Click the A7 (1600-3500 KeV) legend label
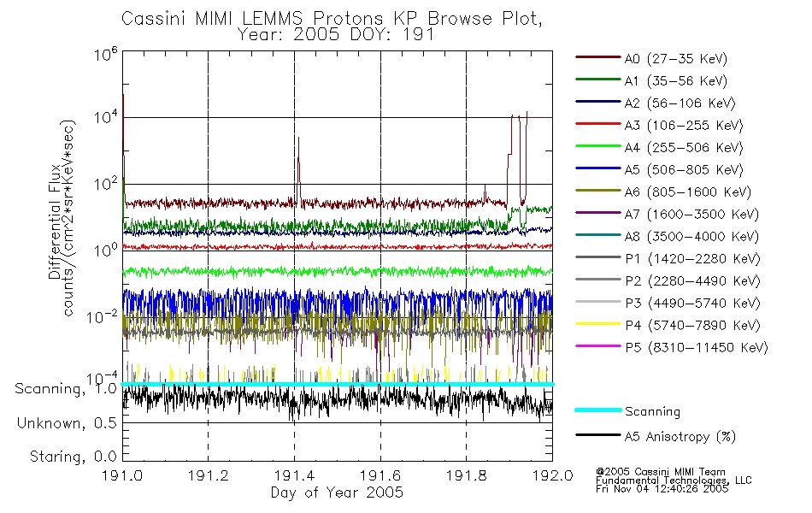 (691, 214)
